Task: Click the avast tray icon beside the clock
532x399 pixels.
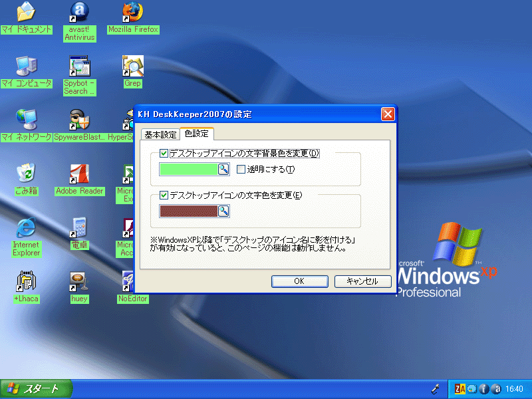Action: [496, 389]
